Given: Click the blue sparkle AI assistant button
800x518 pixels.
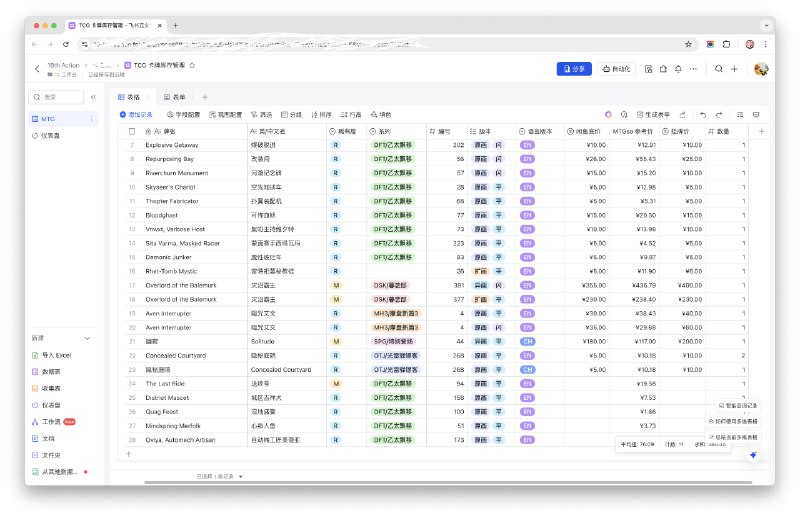Looking at the screenshot, I should [754, 455].
